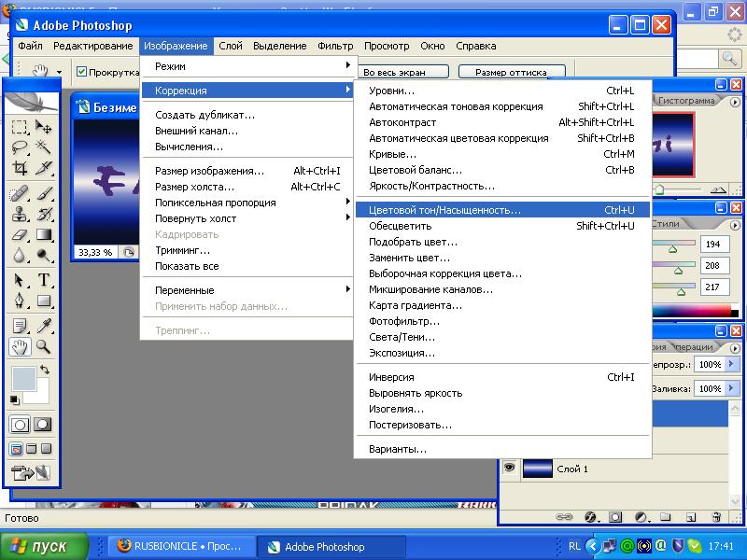Screen dimensions: 747x560
Task: Switch to RUSBIONICLE taskbar window
Action: pyautogui.click(x=180, y=546)
